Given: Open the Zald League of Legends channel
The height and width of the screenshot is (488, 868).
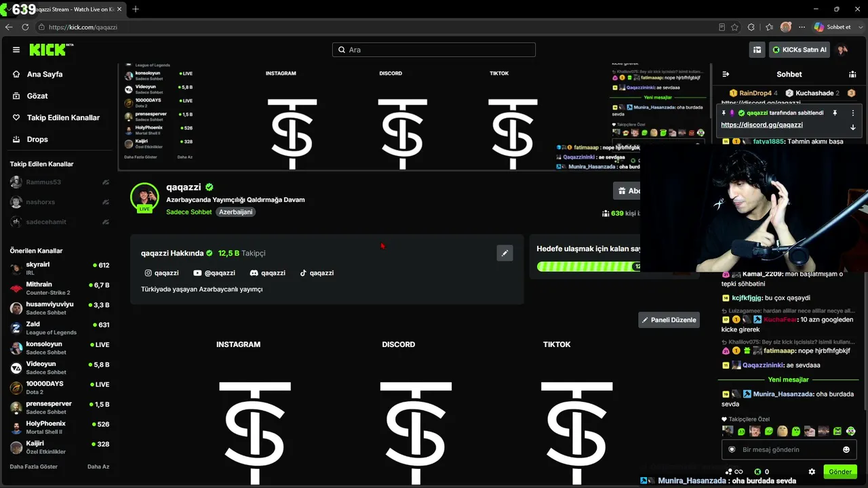Looking at the screenshot, I should pos(59,328).
